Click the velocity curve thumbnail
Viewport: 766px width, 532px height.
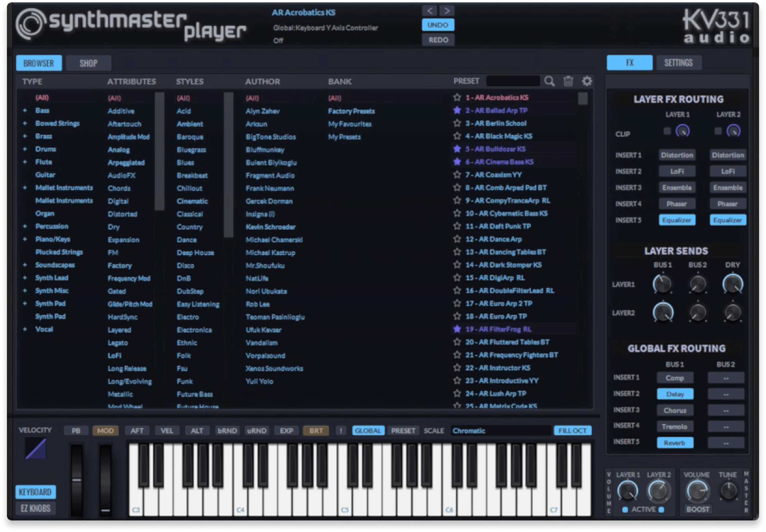[x=36, y=449]
